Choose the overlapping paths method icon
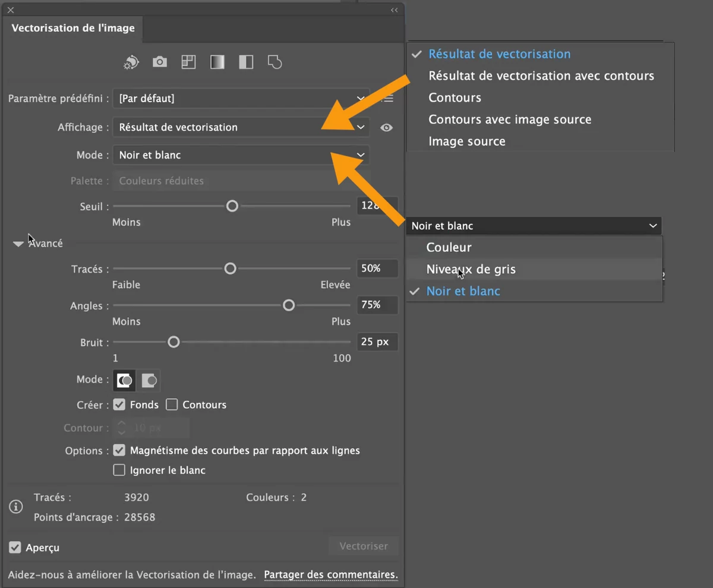The width and height of the screenshot is (713, 588). coord(149,380)
